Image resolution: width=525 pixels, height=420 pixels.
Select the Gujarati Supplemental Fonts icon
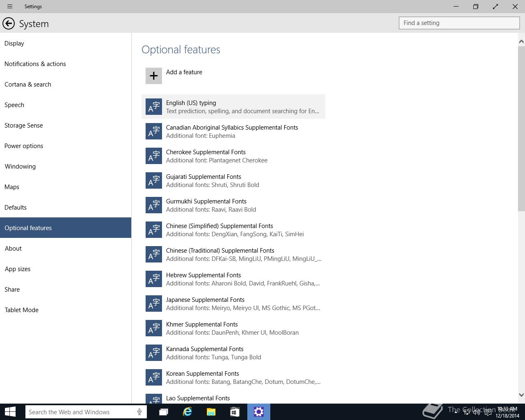[x=154, y=180]
